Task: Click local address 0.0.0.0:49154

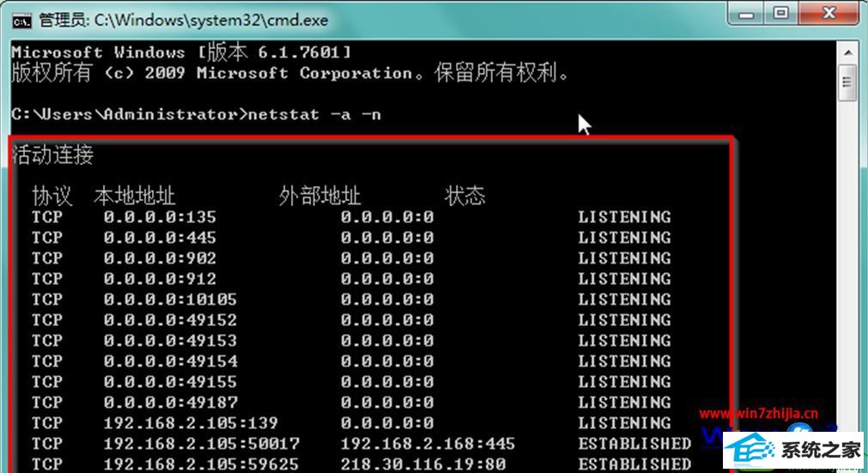Action: pos(171,361)
